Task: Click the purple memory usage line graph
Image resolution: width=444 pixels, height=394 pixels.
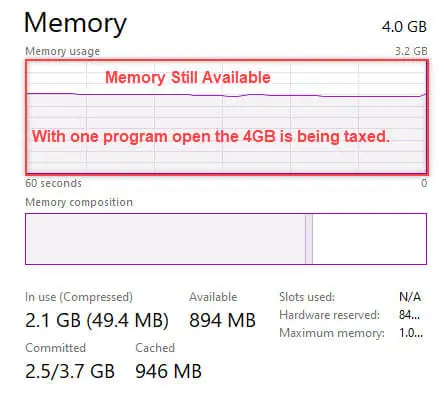Action: [227, 95]
